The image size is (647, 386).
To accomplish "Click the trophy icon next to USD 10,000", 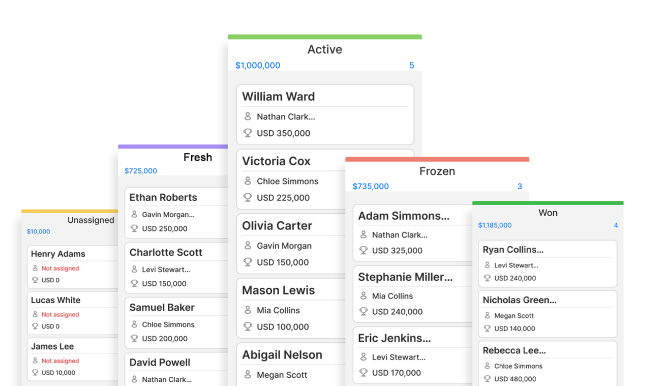I will 35,372.
